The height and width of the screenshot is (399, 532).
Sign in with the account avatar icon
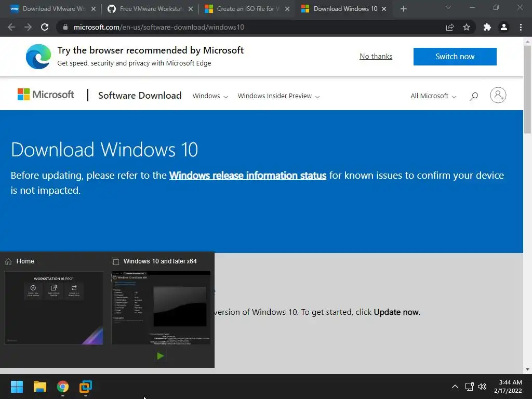click(498, 95)
